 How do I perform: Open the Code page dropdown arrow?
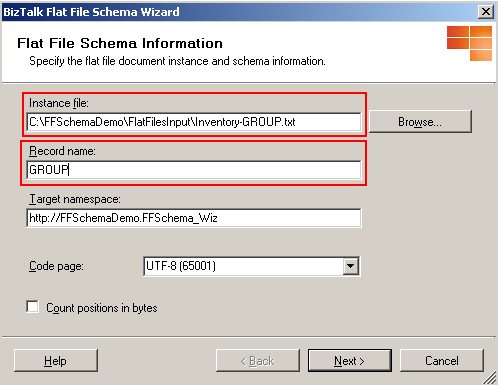[350, 266]
